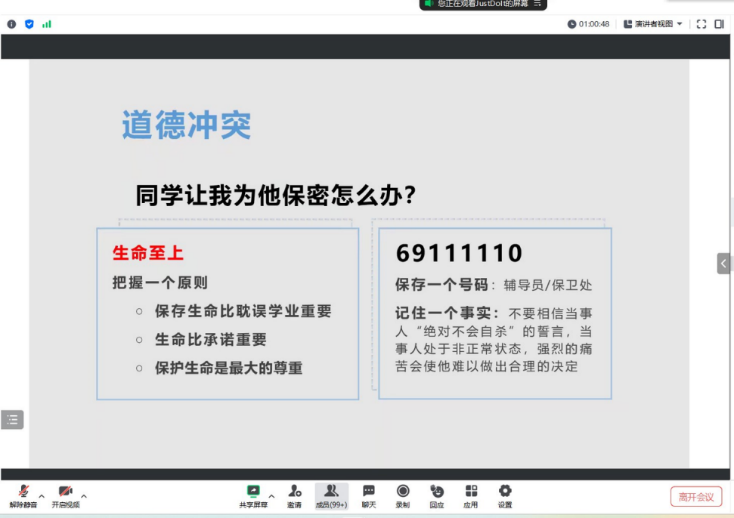Viewport: 734px width, 518px height.
Task: Turn on the camera video
Action: [65, 492]
